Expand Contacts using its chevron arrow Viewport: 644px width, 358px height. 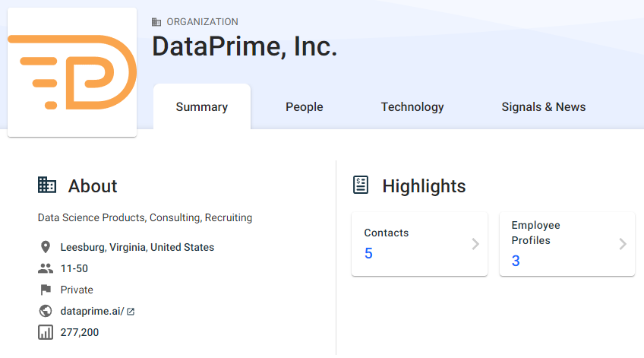coord(475,244)
